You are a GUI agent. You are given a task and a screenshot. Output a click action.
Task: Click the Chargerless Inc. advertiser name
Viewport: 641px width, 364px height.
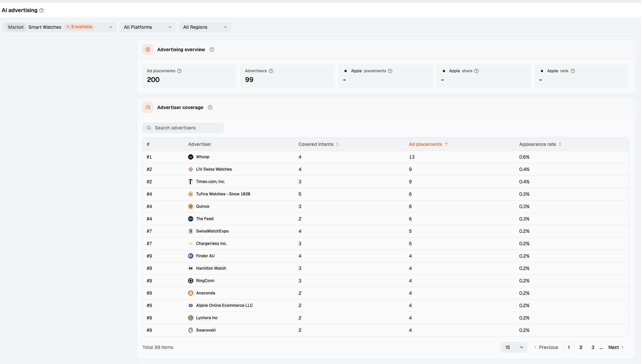[211, 244]
